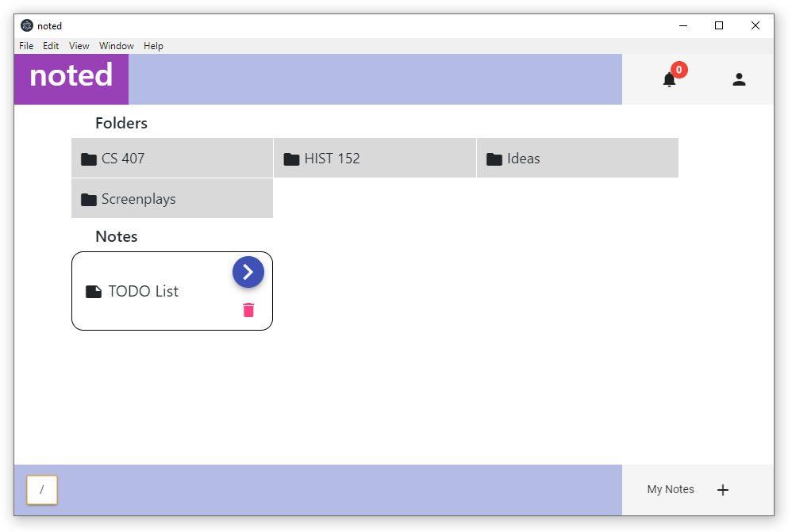The height and width of the screenshot is (532, 792).
Task: Click the red notification count badge
Action: point(679,70)
